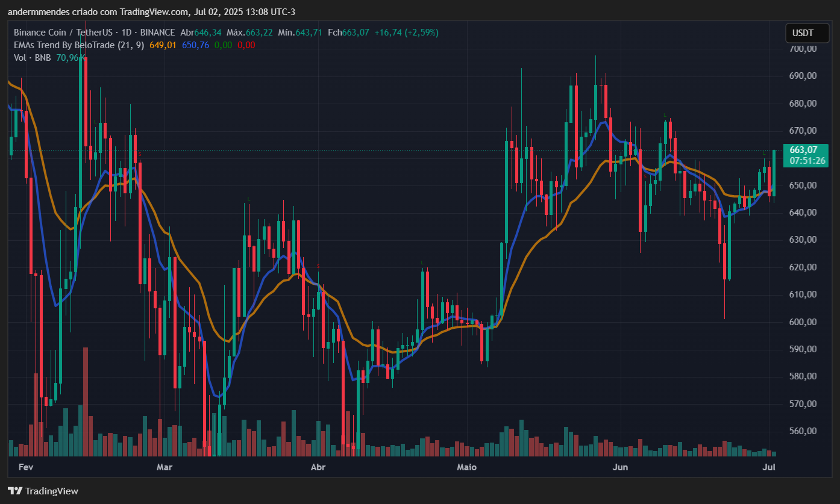Screen dimensions: 840x504
Task: Click the Jul date axis label
Action: tap(769, 467)
